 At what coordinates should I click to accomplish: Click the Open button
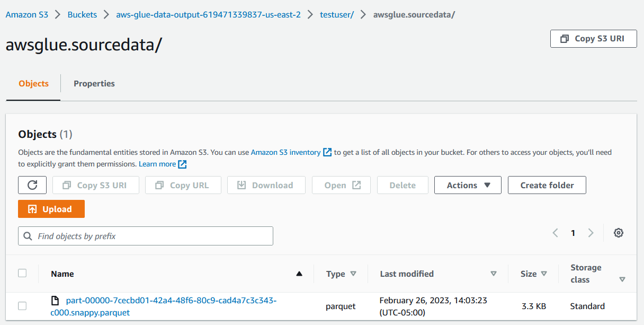(341, 185)
